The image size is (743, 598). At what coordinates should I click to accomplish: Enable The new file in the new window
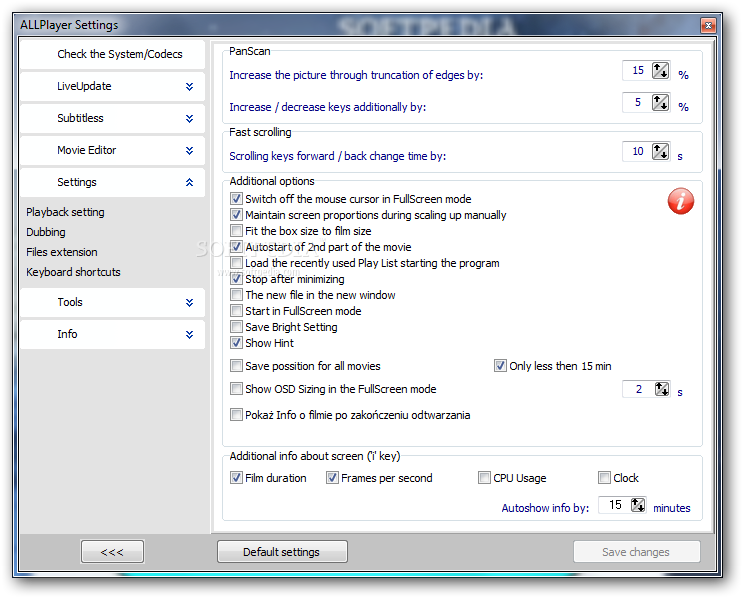[236, 295]
